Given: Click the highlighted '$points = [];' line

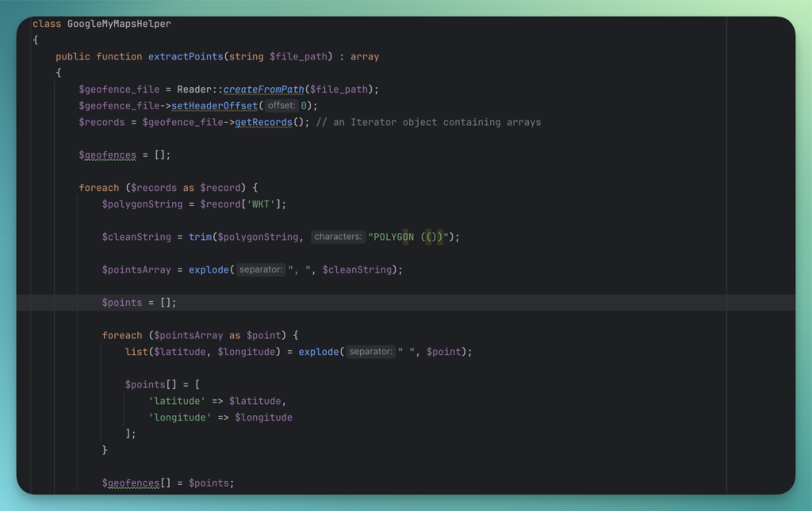Looking at the screenshot, I should point(139,303).
